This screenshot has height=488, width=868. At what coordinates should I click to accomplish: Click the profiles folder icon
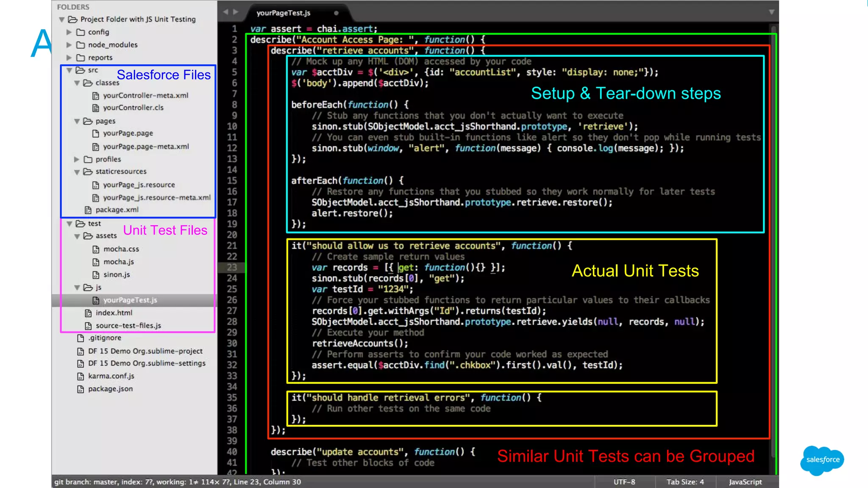click(x=88, y=160)
